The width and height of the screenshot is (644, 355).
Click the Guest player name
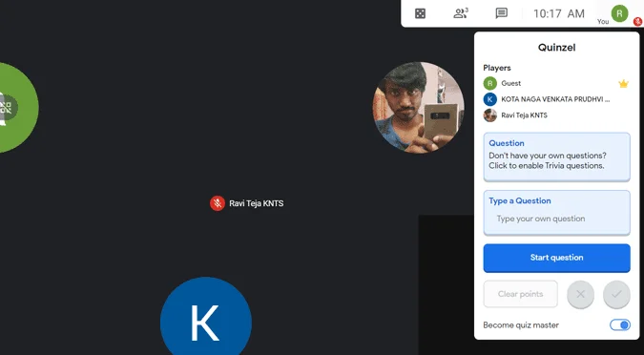point(511,83)
